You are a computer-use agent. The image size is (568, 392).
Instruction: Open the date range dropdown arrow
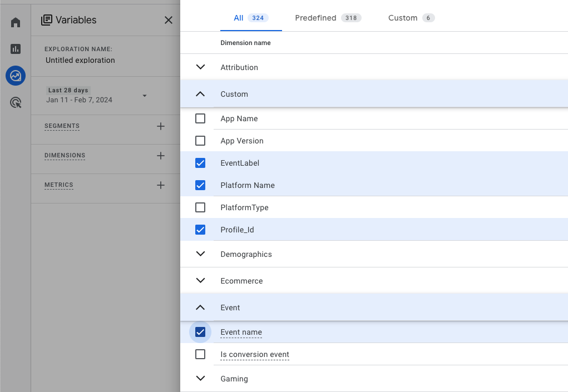145,96
